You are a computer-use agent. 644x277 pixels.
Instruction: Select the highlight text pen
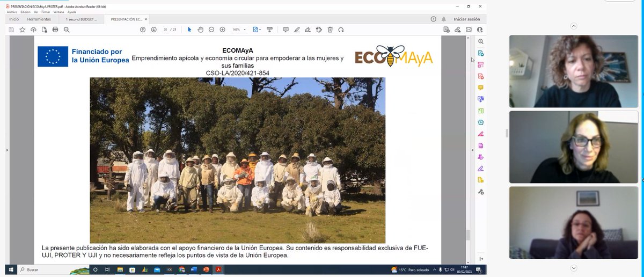click(297, 30)
